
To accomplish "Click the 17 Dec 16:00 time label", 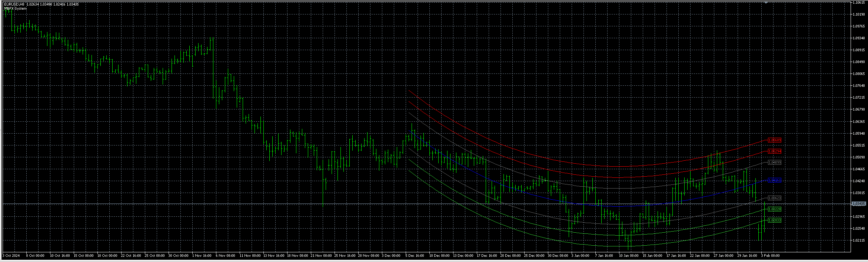I will point(487,256).
